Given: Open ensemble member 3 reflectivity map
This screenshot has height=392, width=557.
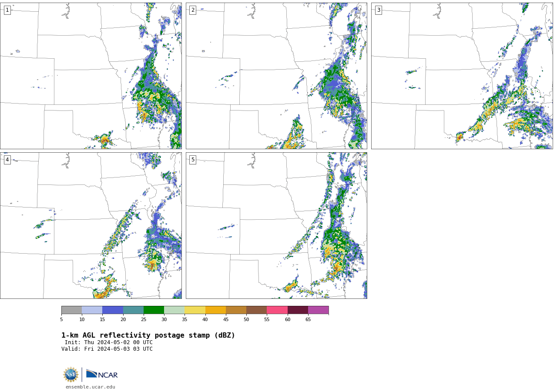Looking at the screenshot, I should click(462, 76).
